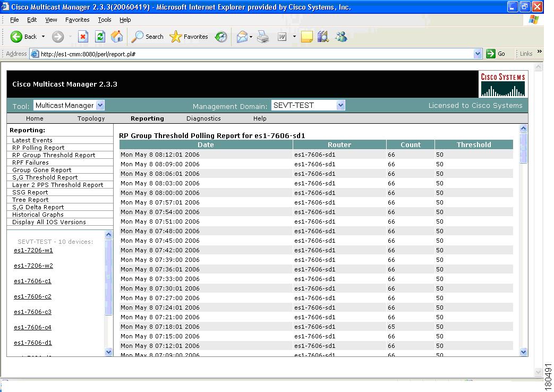The width and height of the screenshot is (554, 392).
Task: Open Group Gone Report
Action: coord(41,170)
